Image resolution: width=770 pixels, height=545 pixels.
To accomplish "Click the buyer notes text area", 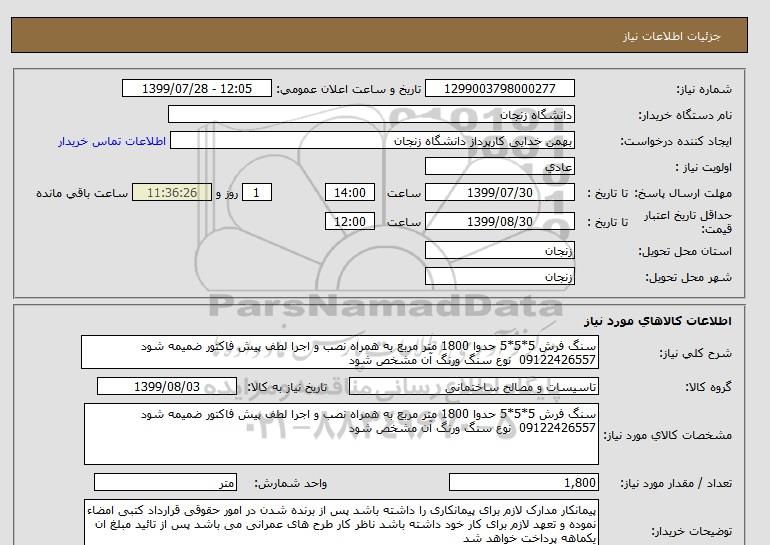I will pos(341,522).
